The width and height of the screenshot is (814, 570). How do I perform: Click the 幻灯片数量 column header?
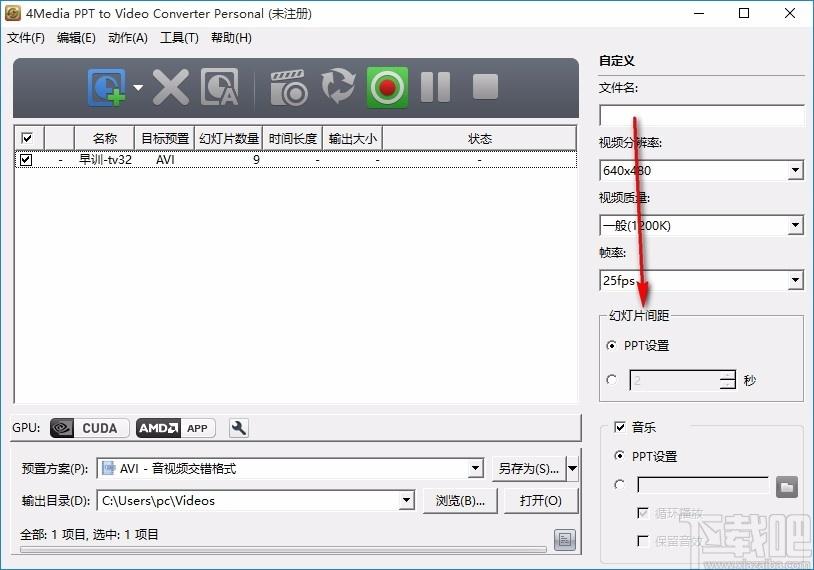tap(228, 138)
